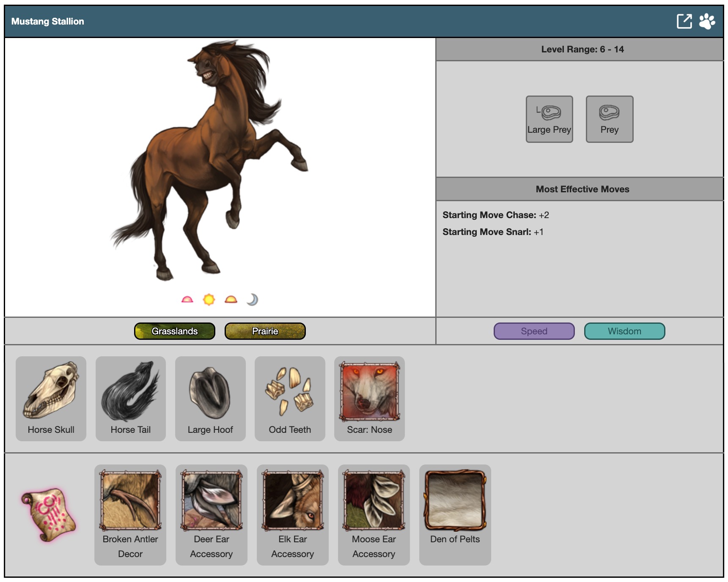This screenshot has width=728, height=582.
Task: Select the sun daytime icon
Action: click(209, 300)
